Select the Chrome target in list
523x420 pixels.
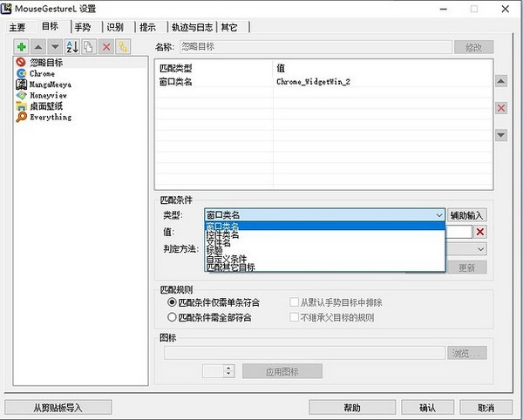tap(42, 74)
